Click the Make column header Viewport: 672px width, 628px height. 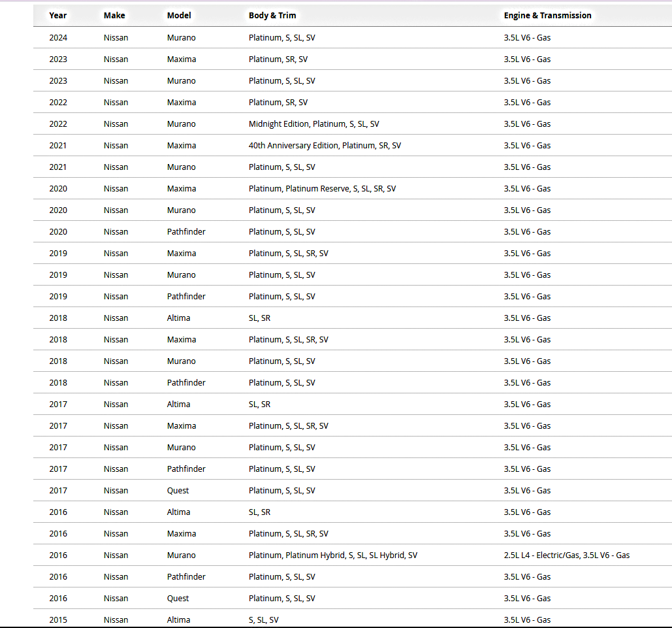click(x=114, y=16)
